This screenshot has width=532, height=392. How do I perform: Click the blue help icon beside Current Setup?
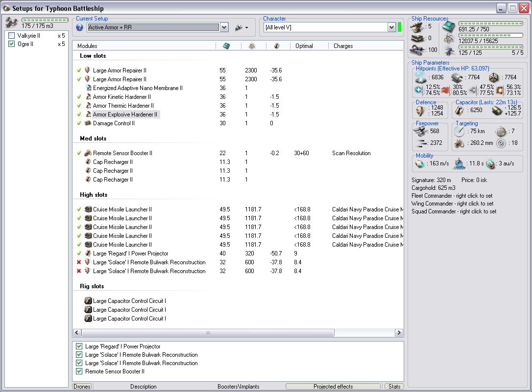coord(80,27)
